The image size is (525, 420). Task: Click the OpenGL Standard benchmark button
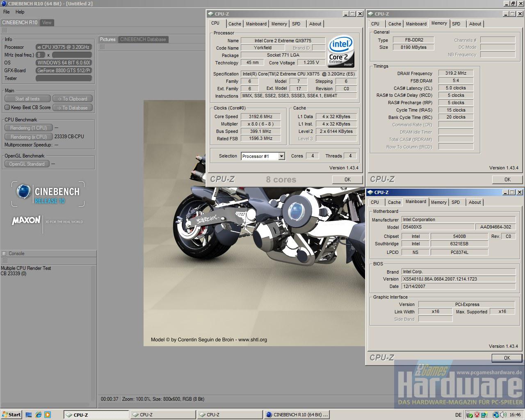(27, 164)
